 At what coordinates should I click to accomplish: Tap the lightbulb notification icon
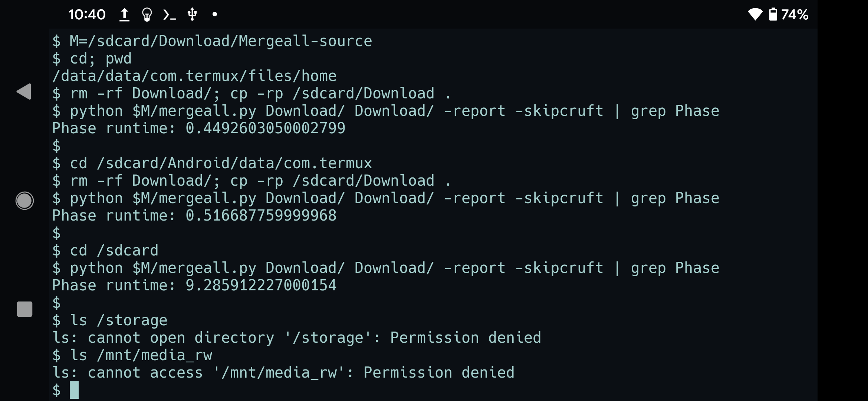click(x=147, y=15)
